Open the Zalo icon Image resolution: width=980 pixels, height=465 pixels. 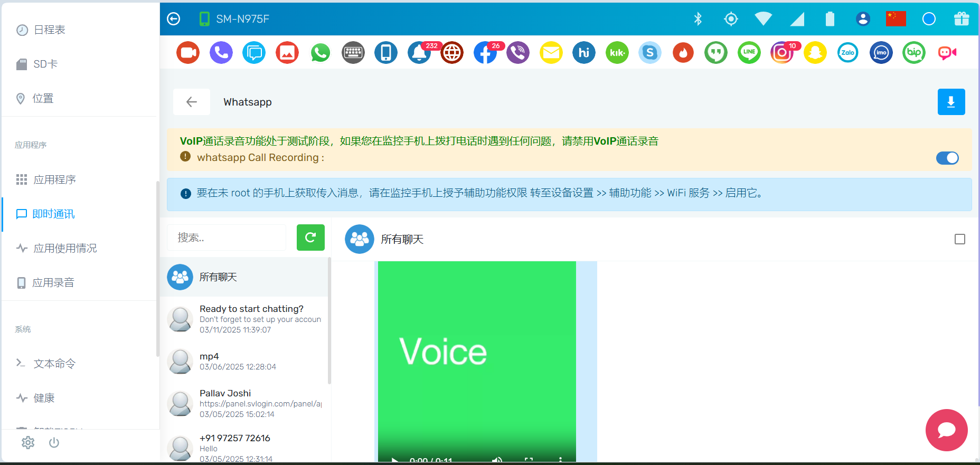click(848, 52)
